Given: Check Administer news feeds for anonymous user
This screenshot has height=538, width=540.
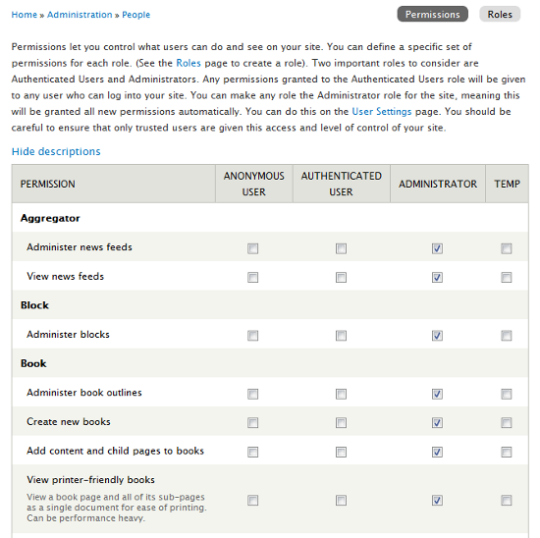Looking at the screenshot, I should 253,248.
